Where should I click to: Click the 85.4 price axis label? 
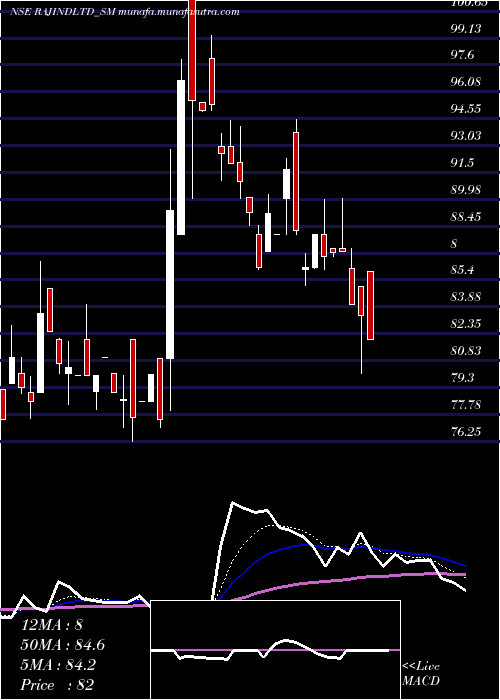462,270
